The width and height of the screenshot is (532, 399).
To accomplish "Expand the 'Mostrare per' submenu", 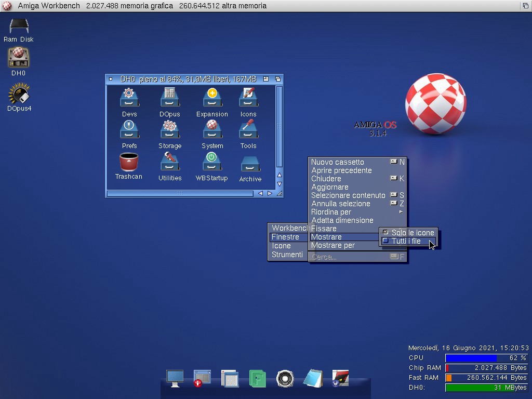I will click(x=333, y=245).
